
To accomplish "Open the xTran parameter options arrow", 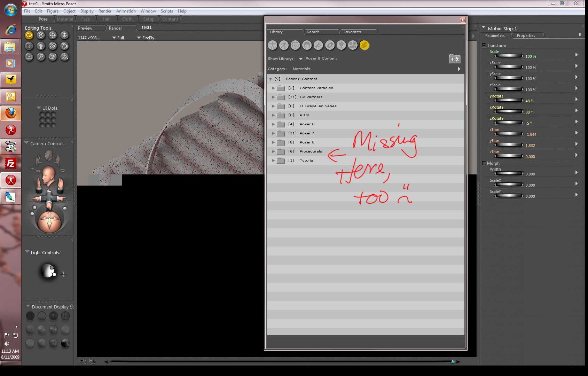I will coord(577,133).
